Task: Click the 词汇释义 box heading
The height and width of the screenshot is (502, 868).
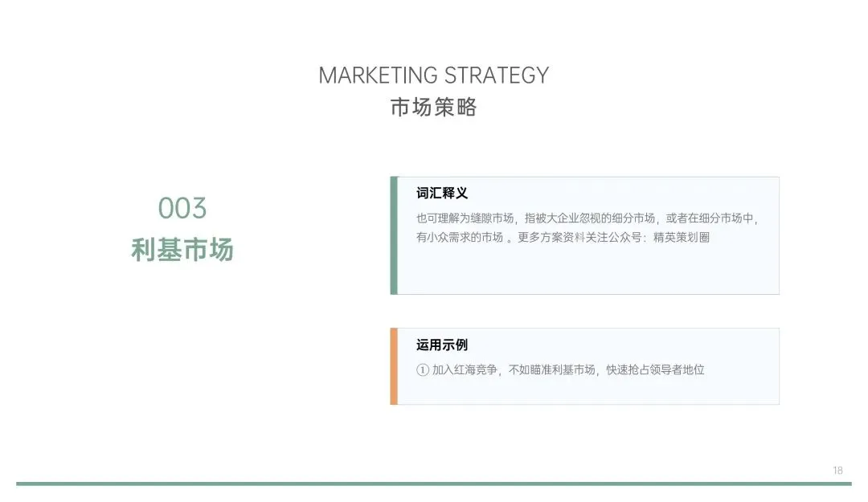Action: pos(442,193)
